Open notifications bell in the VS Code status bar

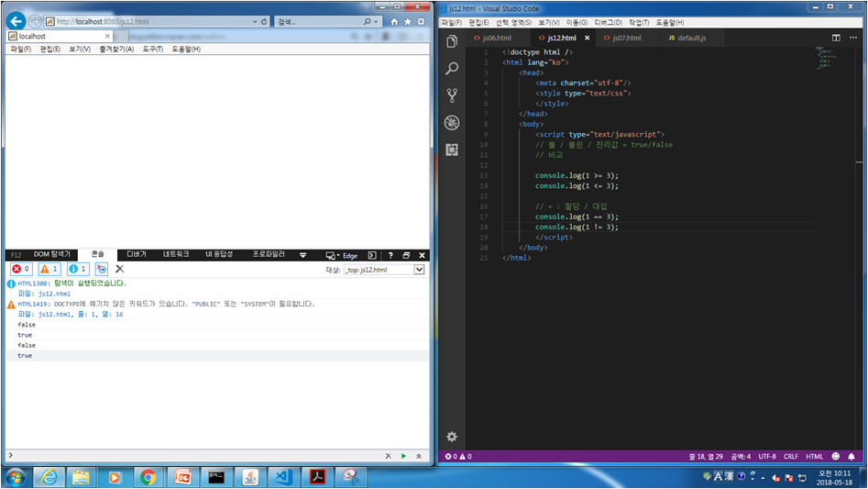tap(852, 456)
